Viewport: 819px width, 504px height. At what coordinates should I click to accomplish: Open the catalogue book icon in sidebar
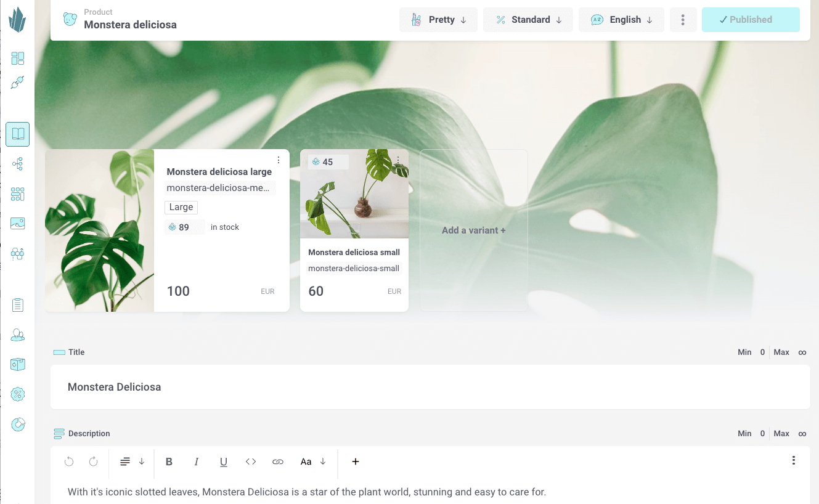pos(18,134)
